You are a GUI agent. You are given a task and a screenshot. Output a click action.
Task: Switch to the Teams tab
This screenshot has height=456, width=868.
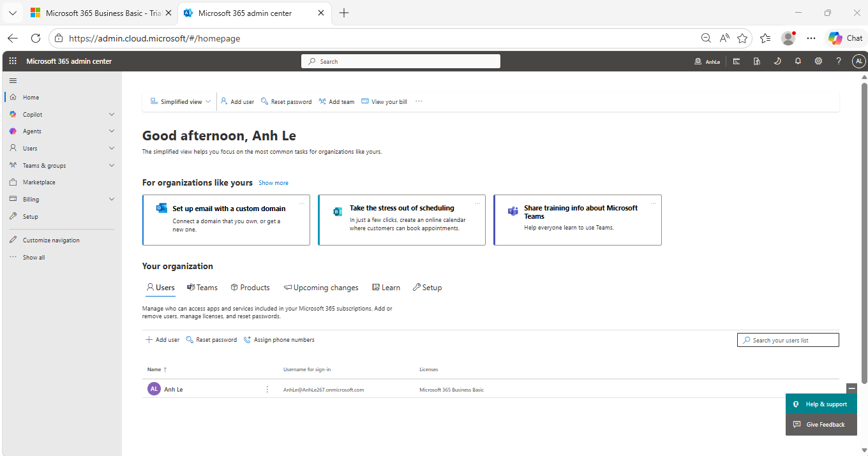coord(202,288)
